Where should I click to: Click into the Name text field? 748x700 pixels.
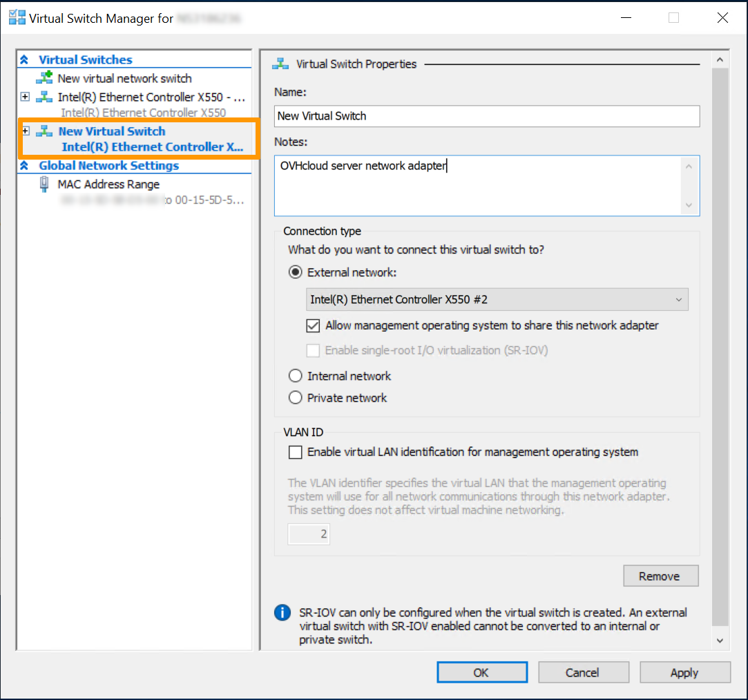tap(487, 116)
